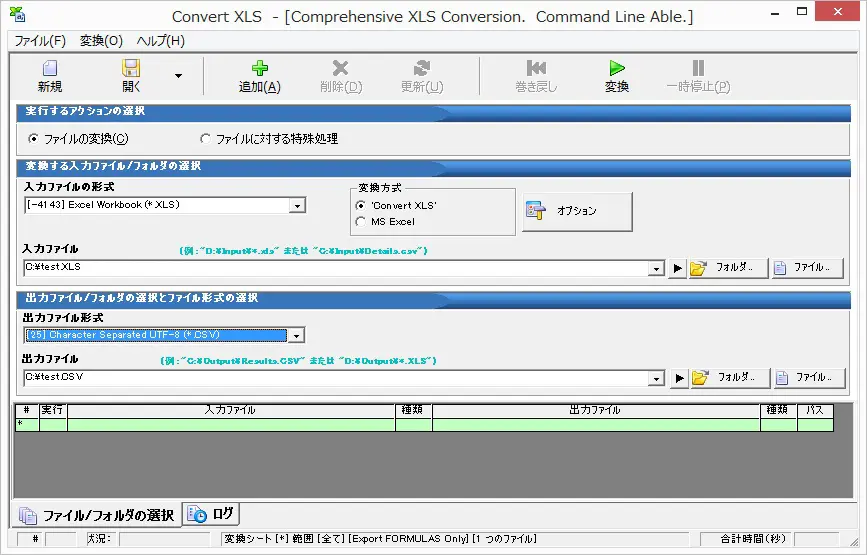
Task: Click the 新規 (New) toolbar icon
Action: [x=50, y=69]
